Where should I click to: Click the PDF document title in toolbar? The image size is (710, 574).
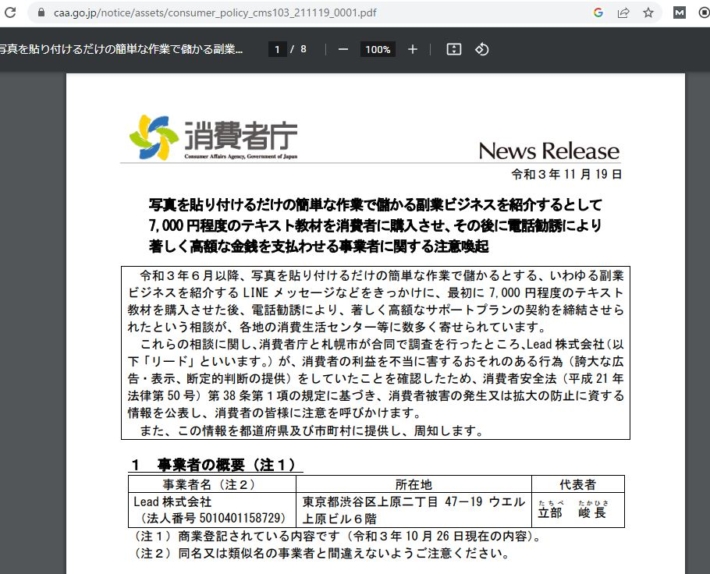(x=121, y=49)
